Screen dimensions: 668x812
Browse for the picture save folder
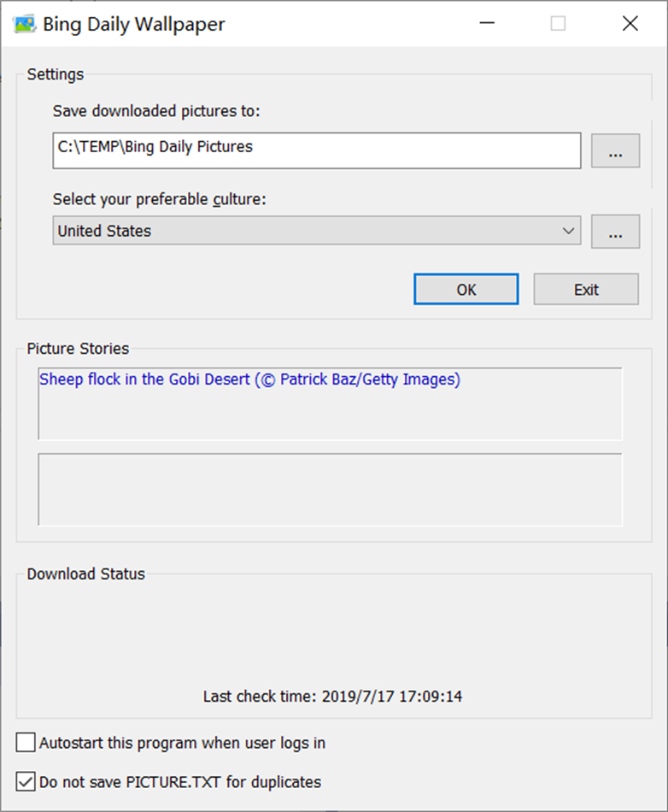[615, 151]
